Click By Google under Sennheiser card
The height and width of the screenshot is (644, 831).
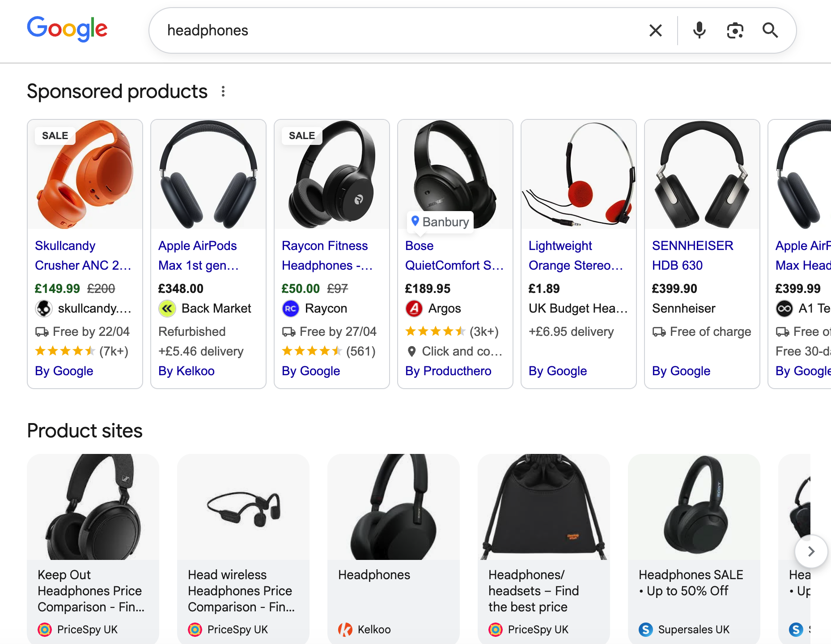click(681, 371)
